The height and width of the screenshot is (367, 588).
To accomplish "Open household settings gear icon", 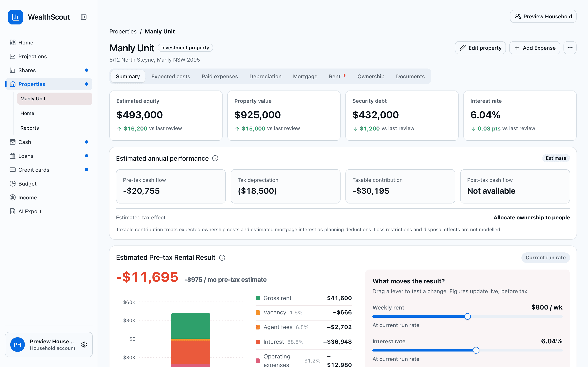I will coord(84,344).
